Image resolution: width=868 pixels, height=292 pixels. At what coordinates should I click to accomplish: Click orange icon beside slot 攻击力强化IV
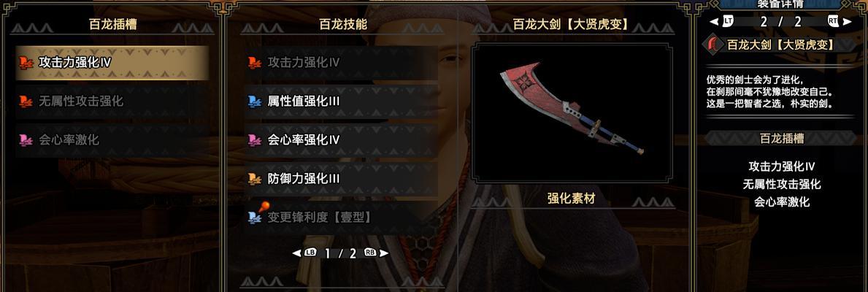pyautogui.click(x=26, y=63)
